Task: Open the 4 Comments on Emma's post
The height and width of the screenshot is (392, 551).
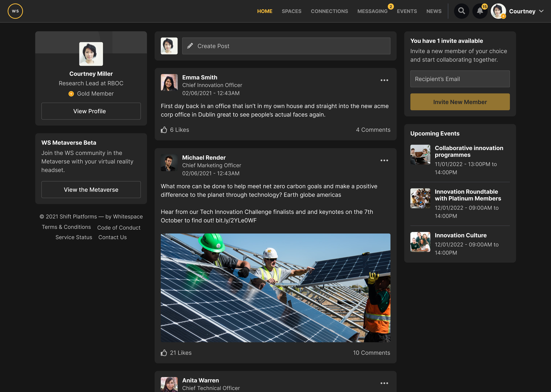Action: click(x=373, y=130)
